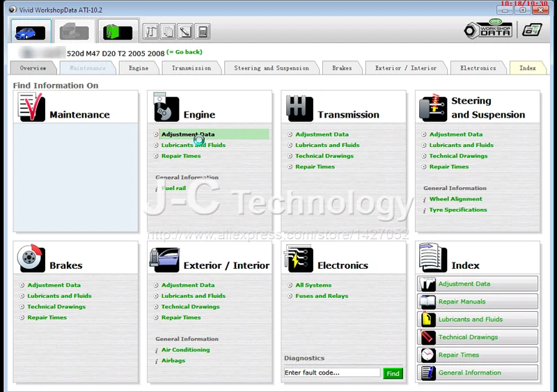Click the Workshop Data logo

pos(489,29)
